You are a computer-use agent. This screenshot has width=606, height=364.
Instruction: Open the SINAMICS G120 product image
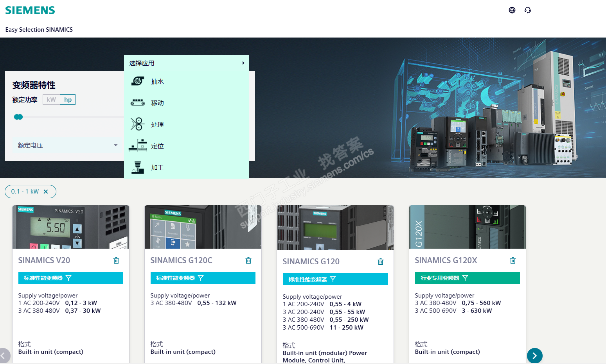pyautogui.click(x=335, y=228)
